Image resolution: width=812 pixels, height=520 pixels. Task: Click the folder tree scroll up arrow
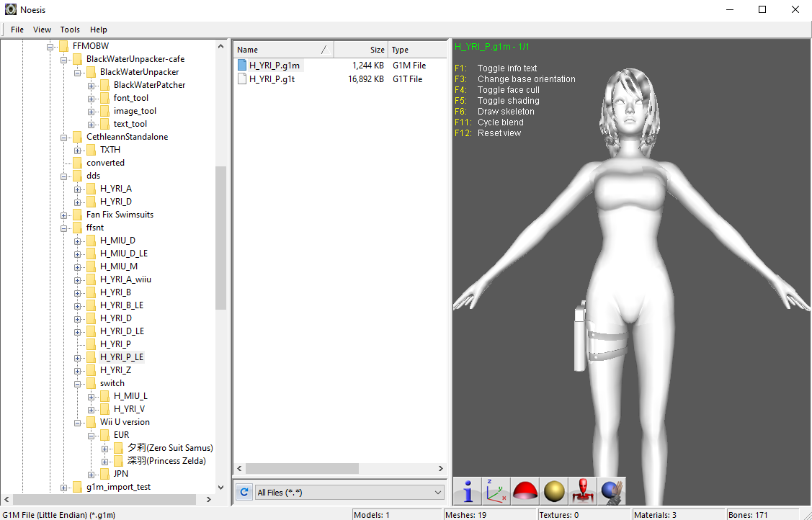pos(221,46)
